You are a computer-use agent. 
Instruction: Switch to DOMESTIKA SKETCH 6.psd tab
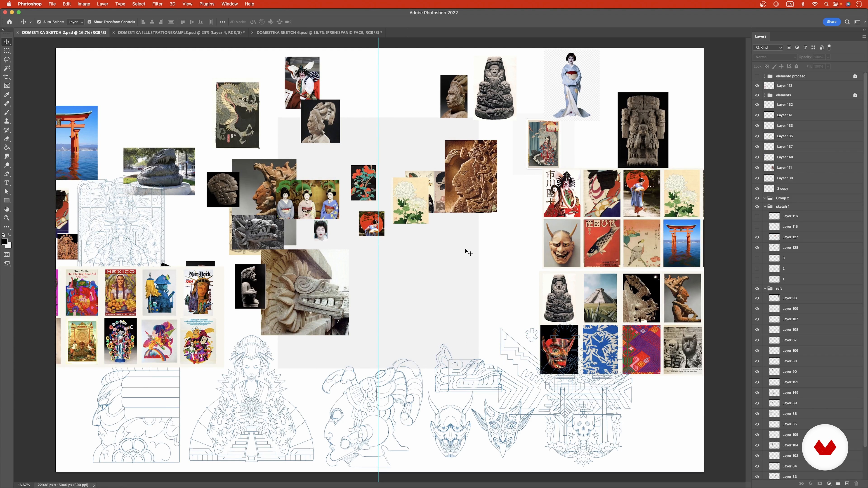pyautogui.click(x=319, y=33)
